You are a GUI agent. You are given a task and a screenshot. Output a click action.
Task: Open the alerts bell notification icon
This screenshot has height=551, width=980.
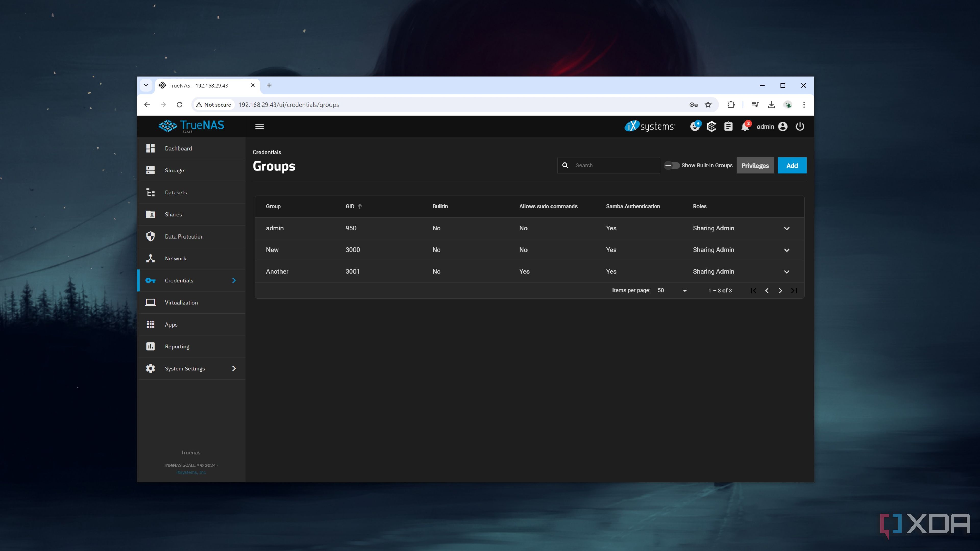click(x=744, y=127)
